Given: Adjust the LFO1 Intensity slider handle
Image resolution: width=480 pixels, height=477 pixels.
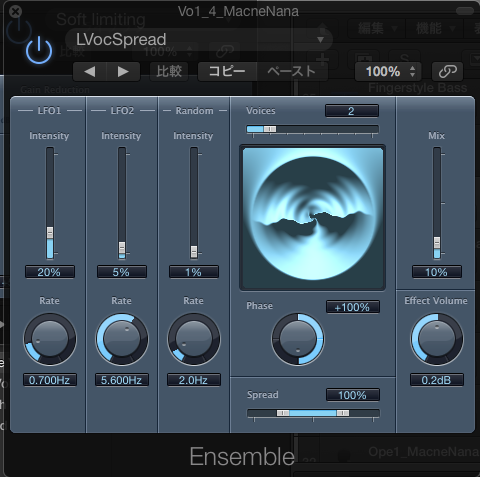Looking at the screenshot, I should pyautogui.click(x=50, y=232).
